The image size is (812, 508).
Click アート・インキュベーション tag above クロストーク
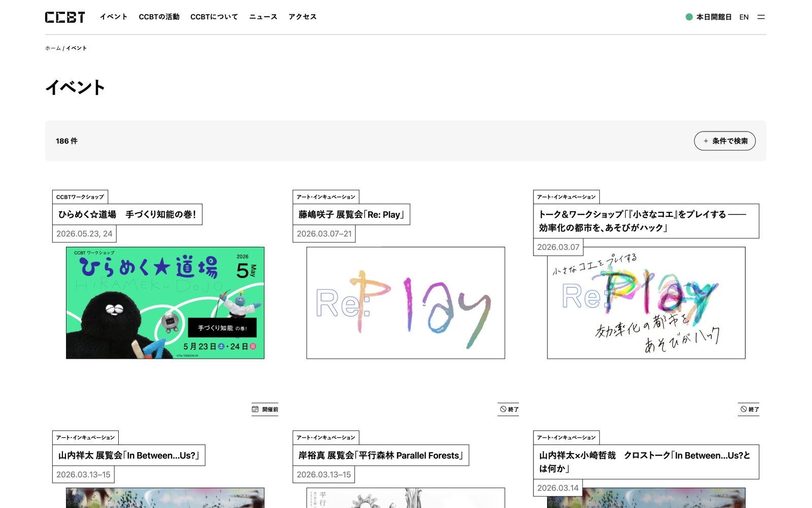point(566,437)
